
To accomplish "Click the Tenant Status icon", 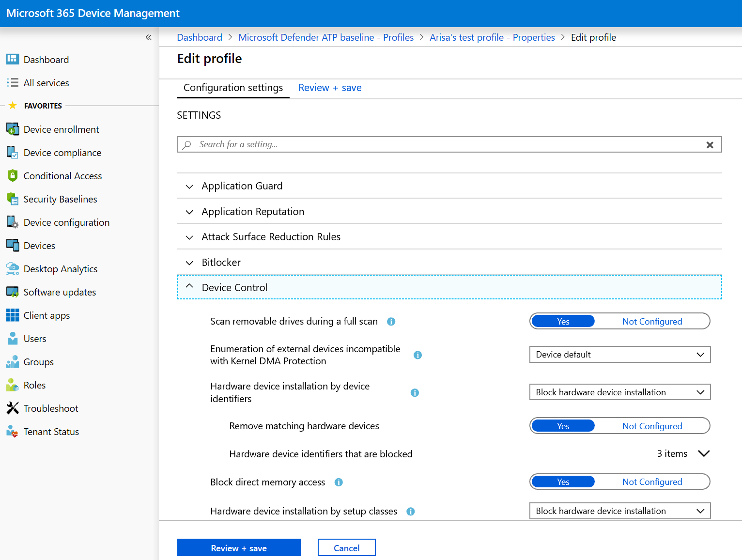I will 13,432.
